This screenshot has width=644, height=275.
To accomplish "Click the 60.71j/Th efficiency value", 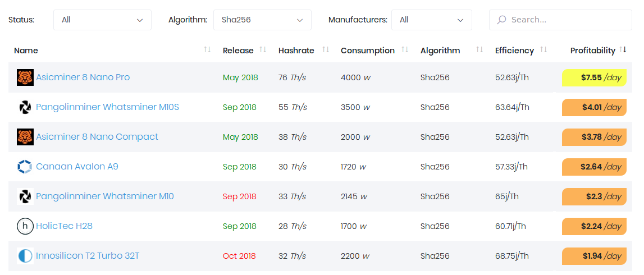I will 510,227.
